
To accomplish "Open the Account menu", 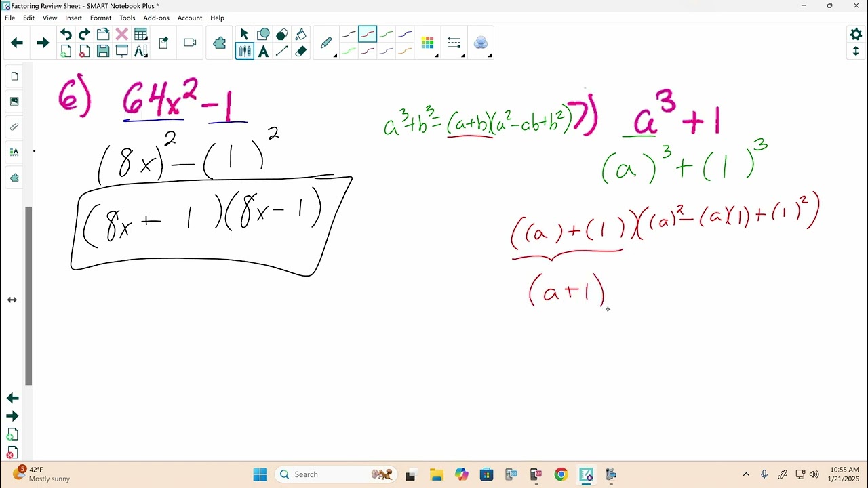I will click(x=190, y=18).
